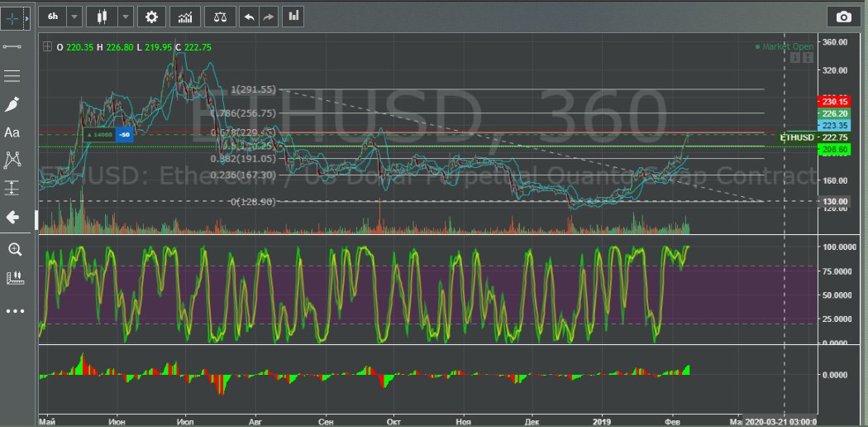Viewport: 868px width, 427px height.
Task: Select the candlestick chart style icon
Action: [x=102, y=17]
